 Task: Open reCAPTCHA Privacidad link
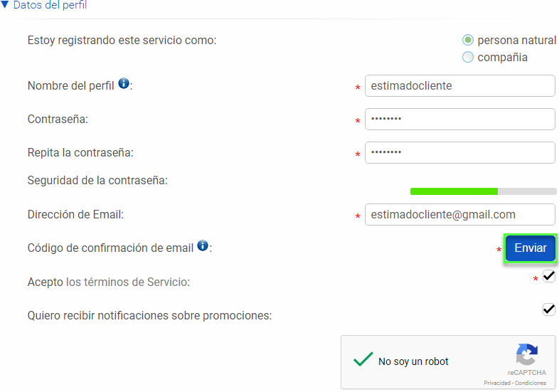(497, 383)
